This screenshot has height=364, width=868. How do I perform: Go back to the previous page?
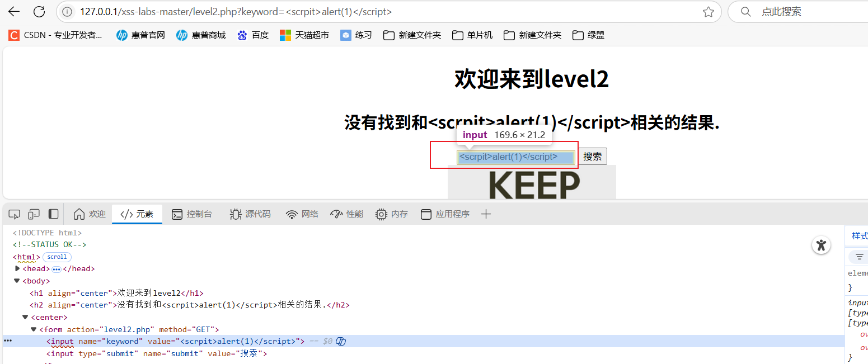tap(14, 12)
